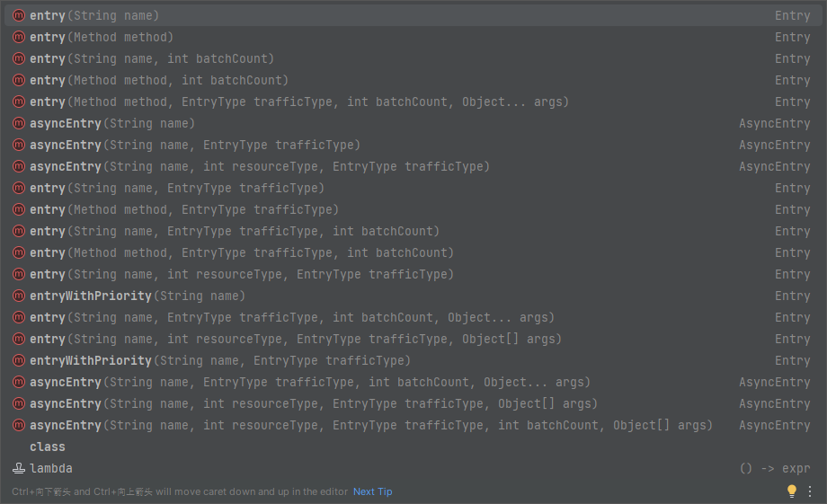Select entry(String name, int batchCount) suggestion
This screenshot has height=504, width=827.
413,58
